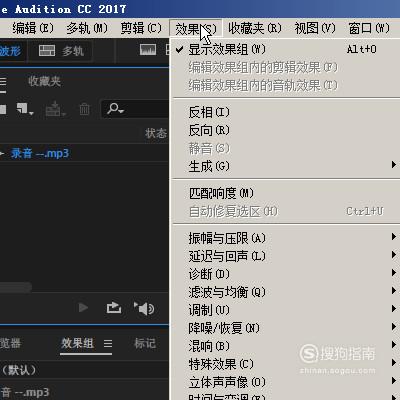Click the 效果(S) menu
This screenshot has width=400, height=400.
196,29
